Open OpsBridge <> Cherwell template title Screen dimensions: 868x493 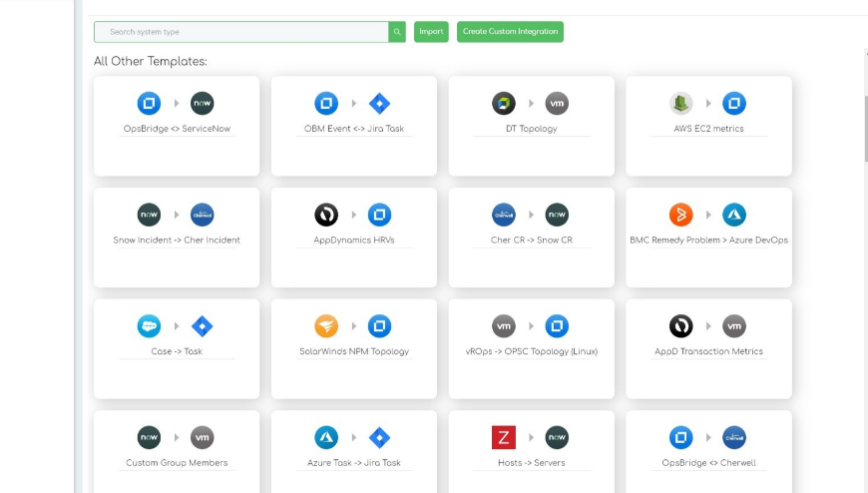(x=708, y=462)
